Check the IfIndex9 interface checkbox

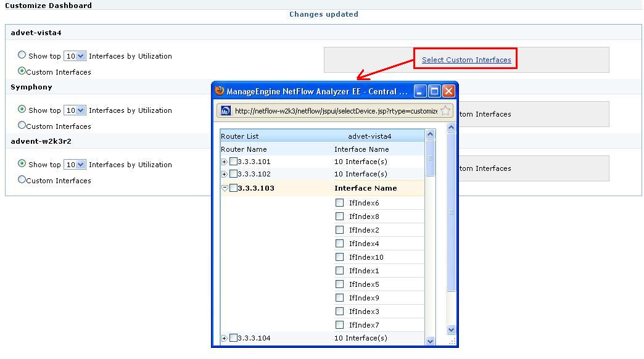(x=340, y=297)
